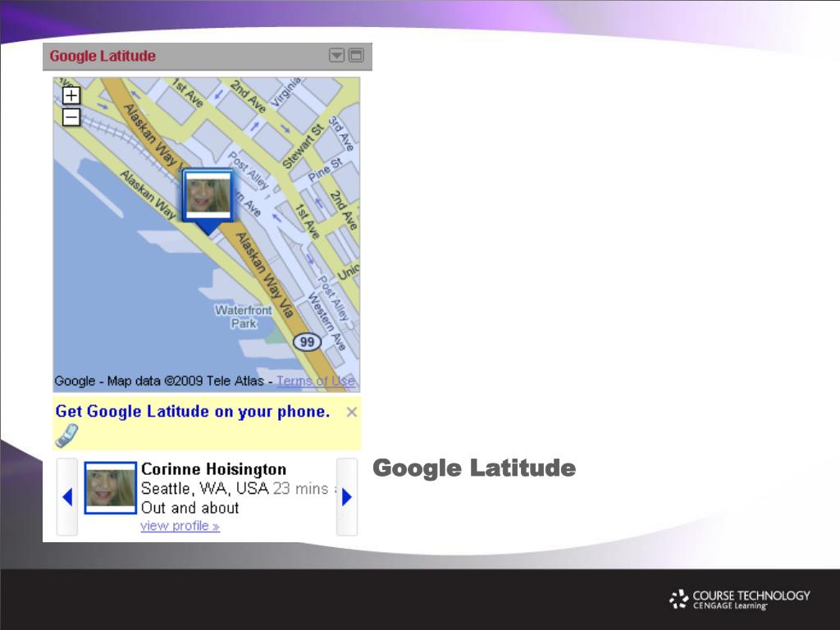The image size is (840, 630).
Task: Open 'Get Google Latitude on your phone' link
Action: (x=192, y=412)
